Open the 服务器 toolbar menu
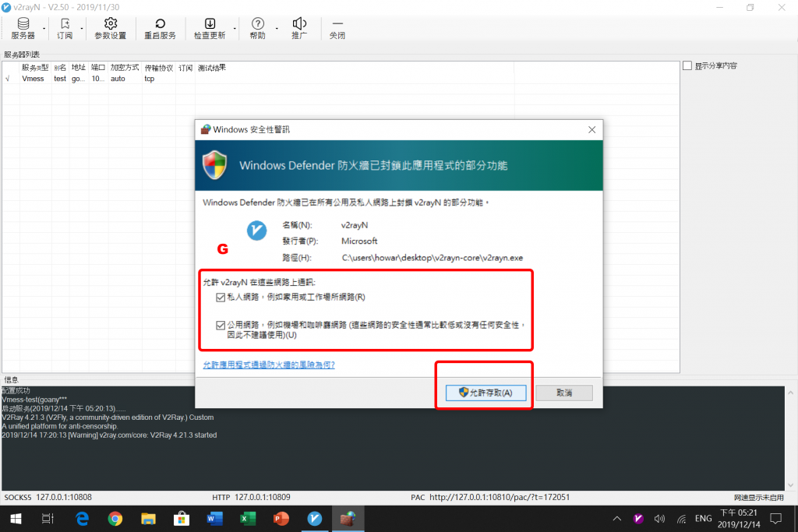Screen dimensions: 798x532 pos(23,29)
